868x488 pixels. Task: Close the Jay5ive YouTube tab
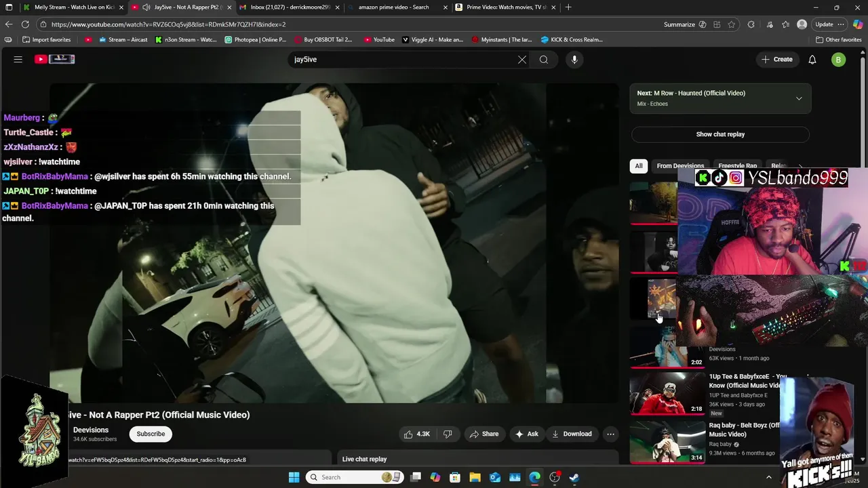(229, 7)
